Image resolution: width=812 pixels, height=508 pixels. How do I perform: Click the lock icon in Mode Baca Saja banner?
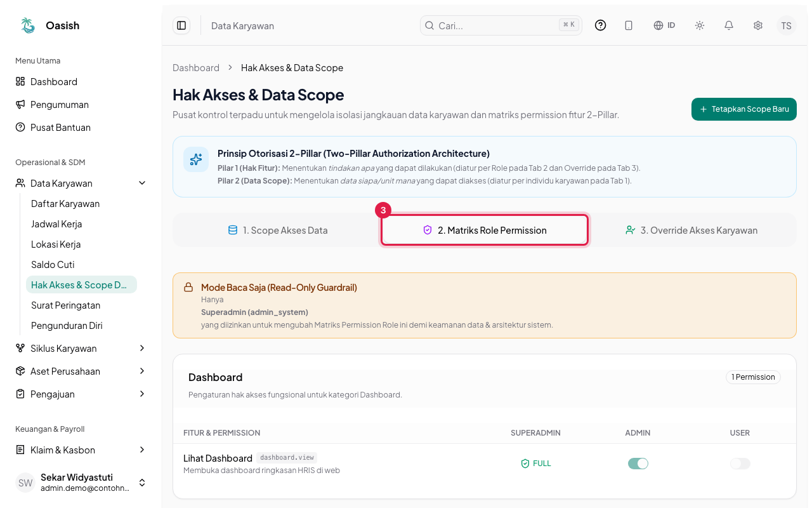click(x=188, y=288)
